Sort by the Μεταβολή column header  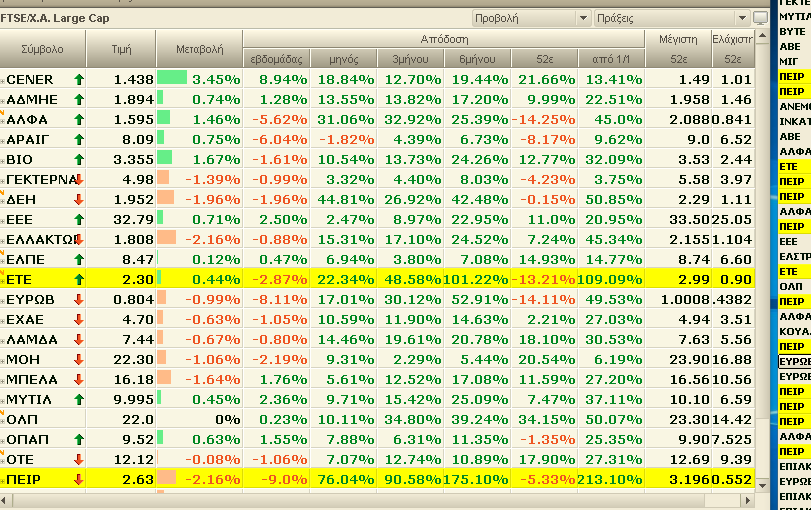[199, 49]
